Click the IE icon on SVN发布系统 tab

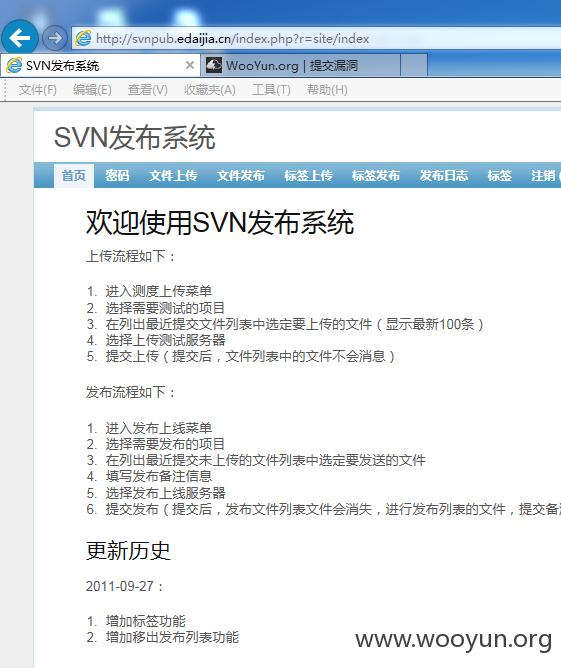pyautogui.click(x=14, y=65)
